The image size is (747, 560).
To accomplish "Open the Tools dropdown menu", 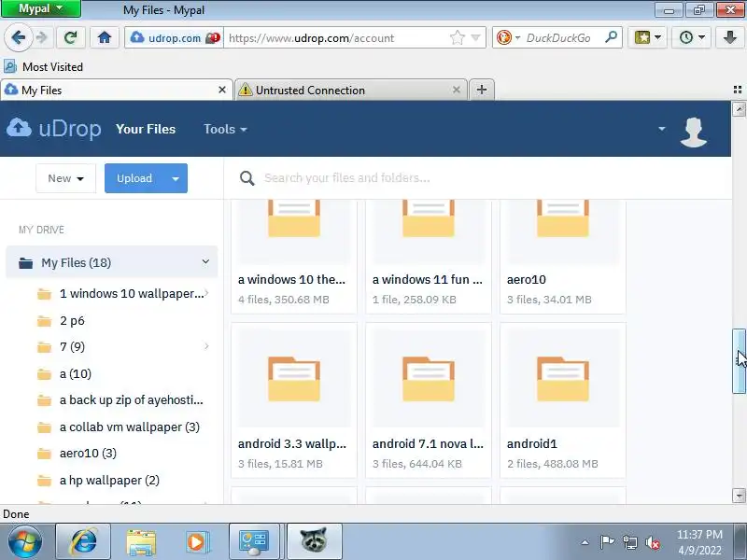I will [225, 129].
